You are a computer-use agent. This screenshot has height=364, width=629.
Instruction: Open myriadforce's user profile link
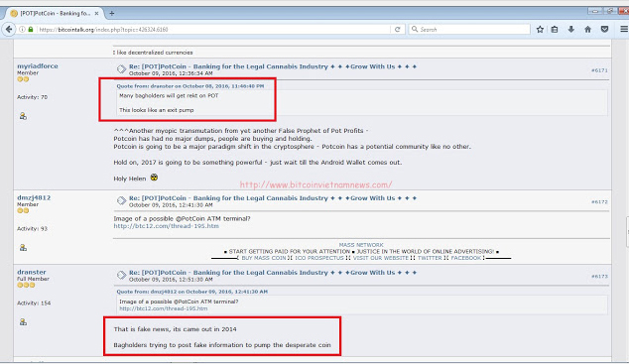(x=38, y=66)
